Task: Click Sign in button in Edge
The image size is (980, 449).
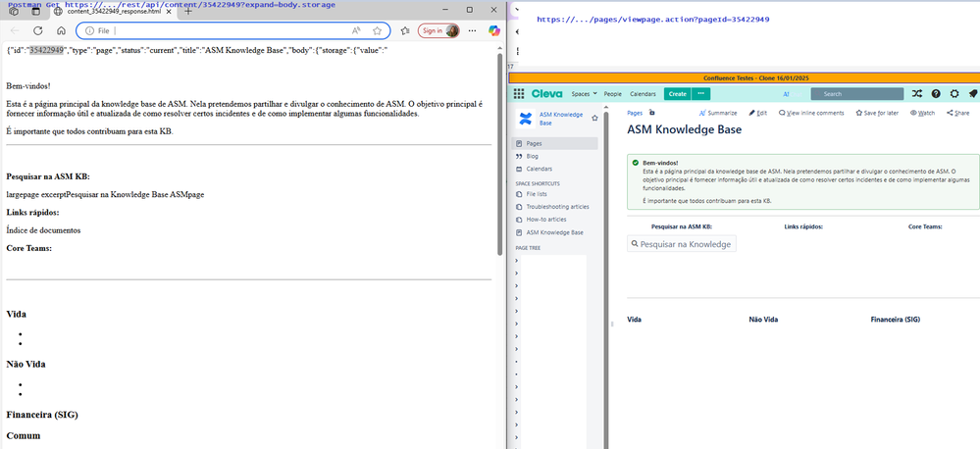Action: [x=438, y=30]
